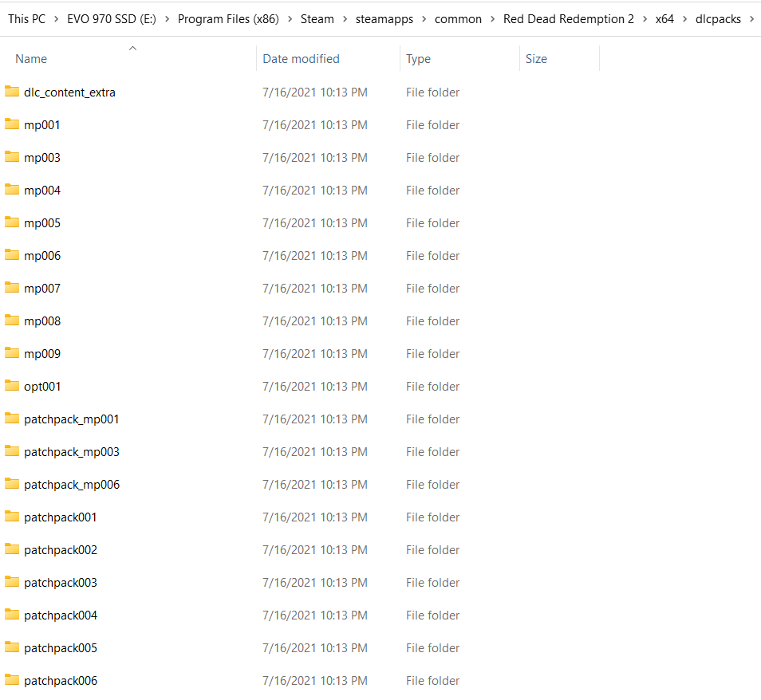761x700 pixels.
Task: Click the patchpack004 folder icon
Action: [x=12, y=615]
